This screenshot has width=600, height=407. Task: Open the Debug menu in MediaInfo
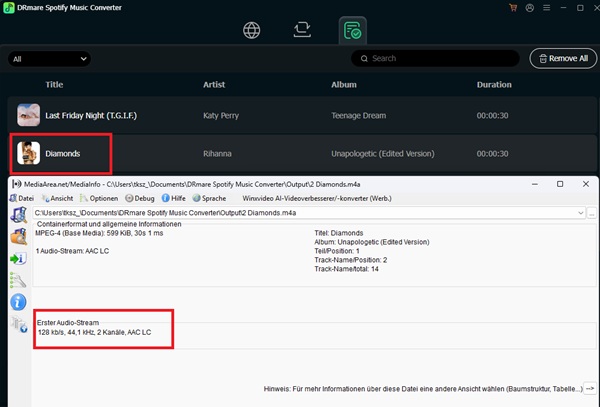pyautogui.click(x=140, y=198)
